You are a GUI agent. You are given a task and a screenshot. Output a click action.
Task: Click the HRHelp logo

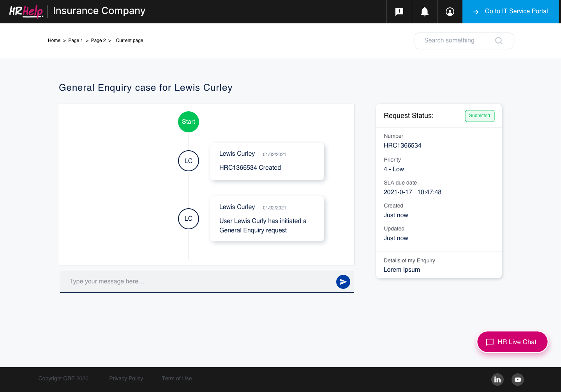26,11
